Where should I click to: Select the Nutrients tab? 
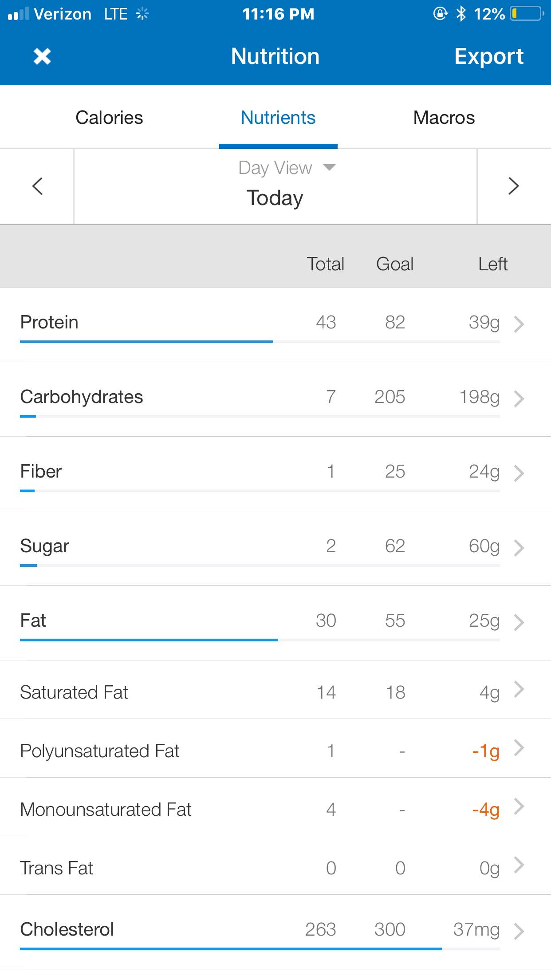[278, 118]
